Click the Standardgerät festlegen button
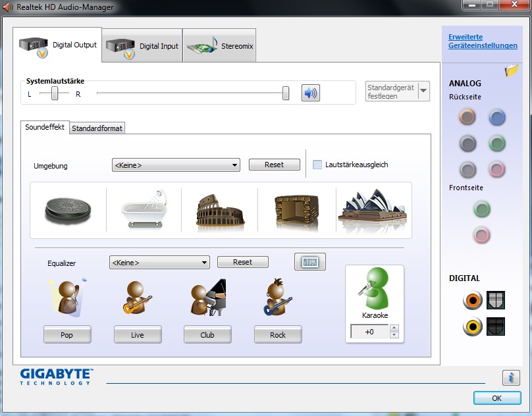Image resolution: width=532 pixels, height=416 pixels. [392, 91]
